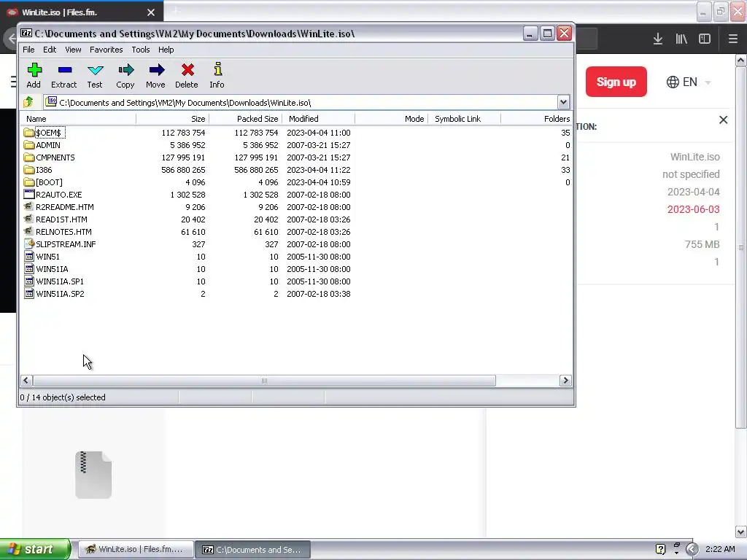Viewport: 747px width, 560px height.
Task: Switch to the 7-Zip taskbar button
Action: click(253, 549)
